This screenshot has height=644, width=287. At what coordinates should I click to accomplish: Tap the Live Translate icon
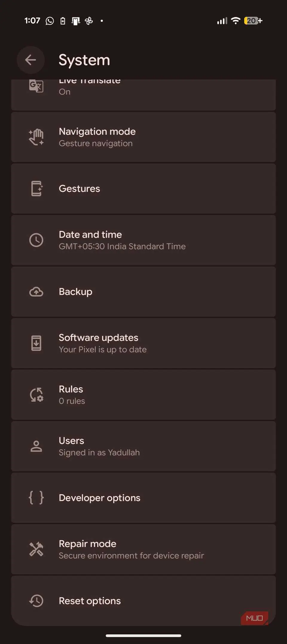point(36,86)
